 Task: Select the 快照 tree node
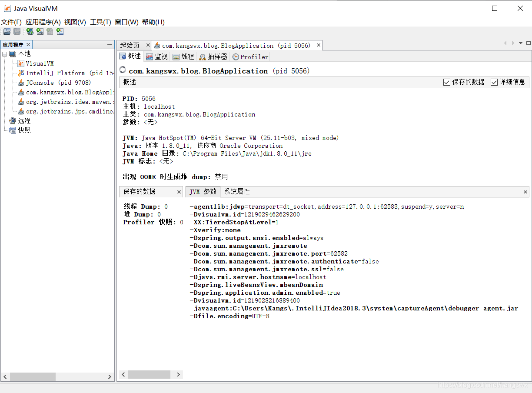24,130
